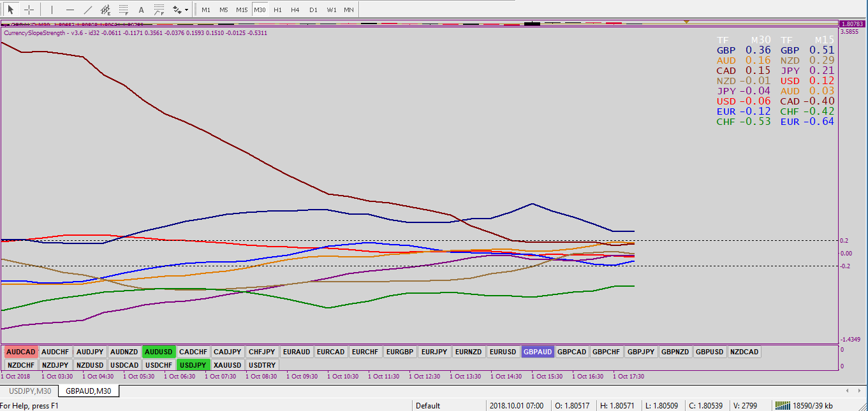
Task: Select the equidistant channel tool
Action: point(106,10)
